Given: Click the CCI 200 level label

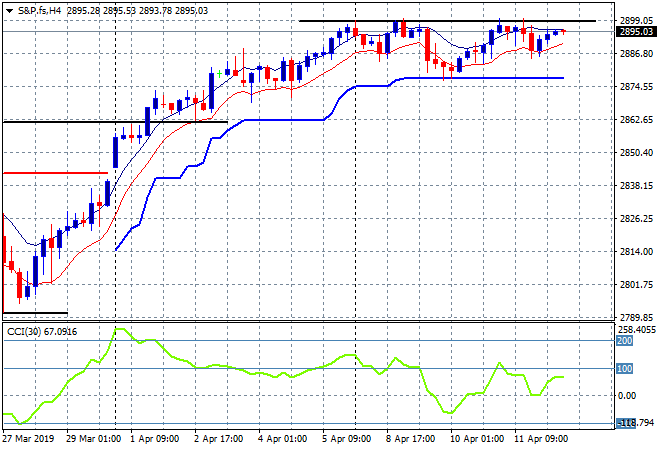Looking at the screenshot, I should pyautogui.click(x=625, y=341).
